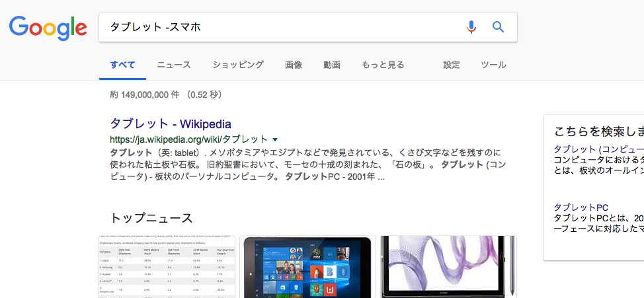Click the result count text 約 149,000,000 件
Viewport: 644px width, 298px height.
tap(145, 95)
